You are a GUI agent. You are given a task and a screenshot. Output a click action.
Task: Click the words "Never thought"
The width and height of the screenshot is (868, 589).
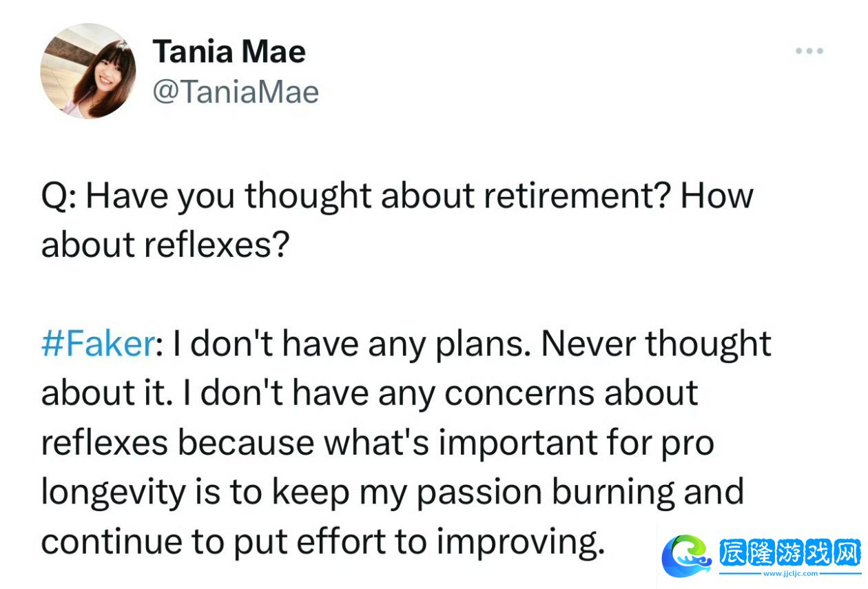pyautogui.click(x=657, y=344)
